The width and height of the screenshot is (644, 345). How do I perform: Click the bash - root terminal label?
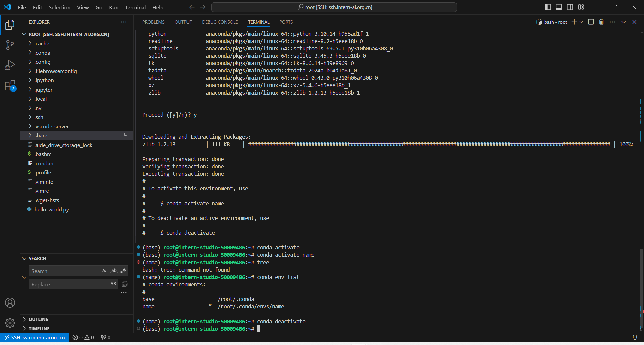pos(552,22)
